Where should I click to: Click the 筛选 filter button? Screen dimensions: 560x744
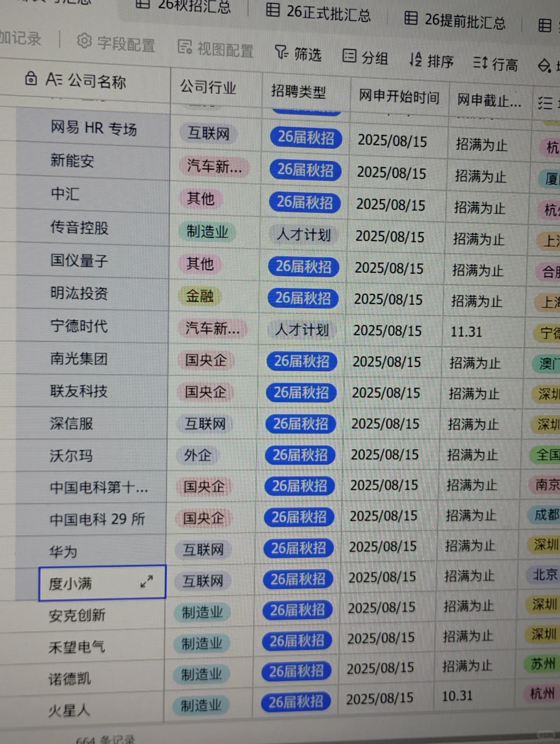coord(298,53)
